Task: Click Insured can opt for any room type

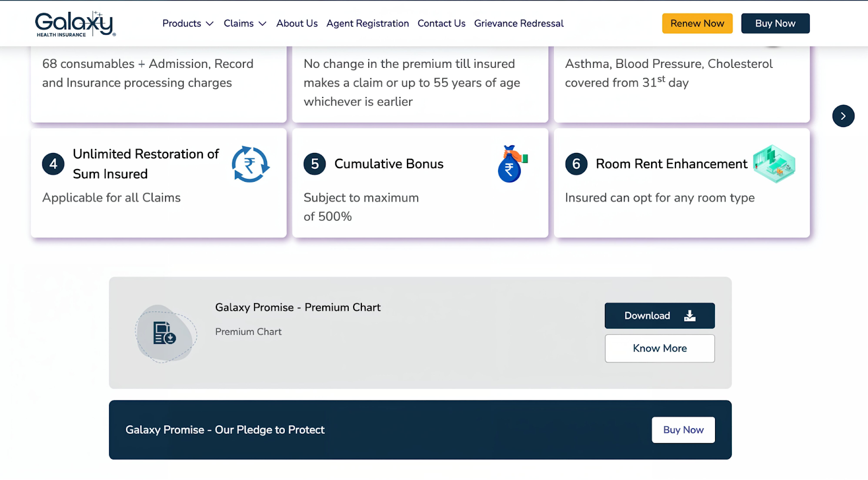Action: [660, 198]
